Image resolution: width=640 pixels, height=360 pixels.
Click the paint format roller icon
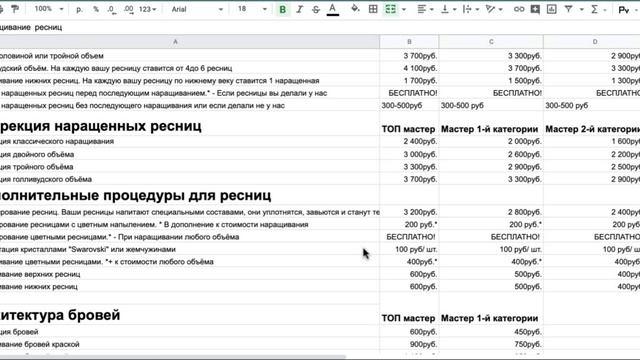(x=15, y=9)
